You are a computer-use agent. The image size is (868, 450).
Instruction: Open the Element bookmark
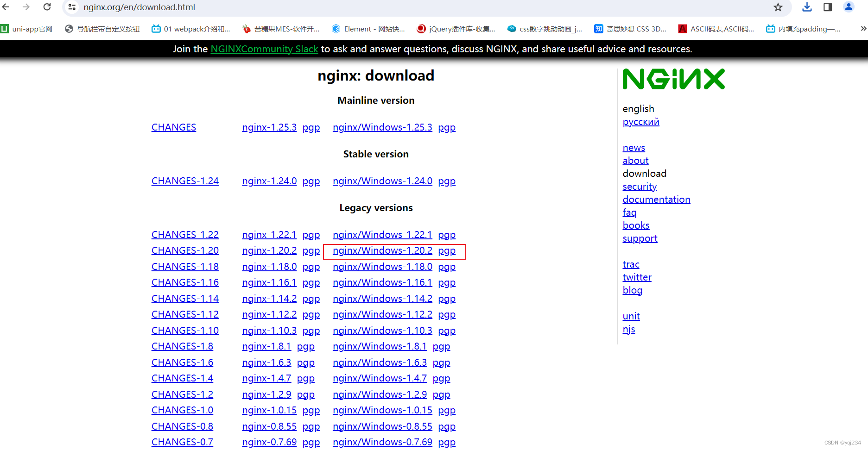point(368,29)
